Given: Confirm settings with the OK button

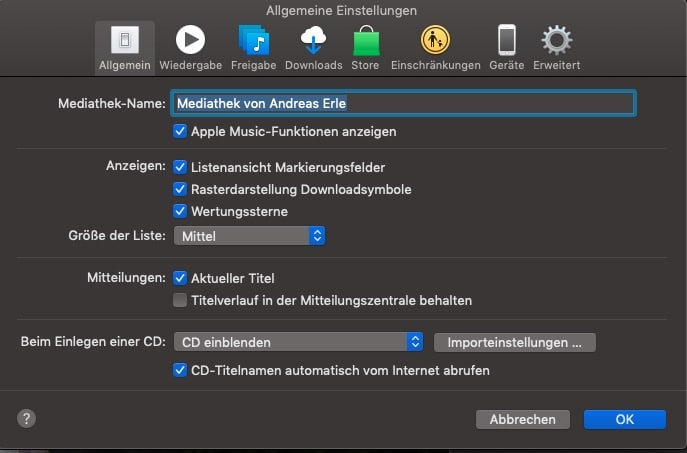Looking at the screenshot, I should point(625,419).
